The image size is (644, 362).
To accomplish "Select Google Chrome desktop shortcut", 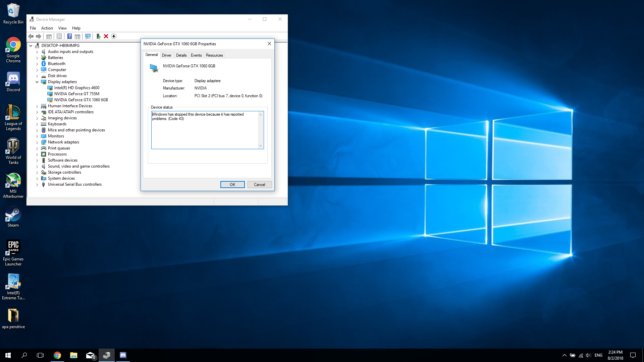I will click(13, 50).
